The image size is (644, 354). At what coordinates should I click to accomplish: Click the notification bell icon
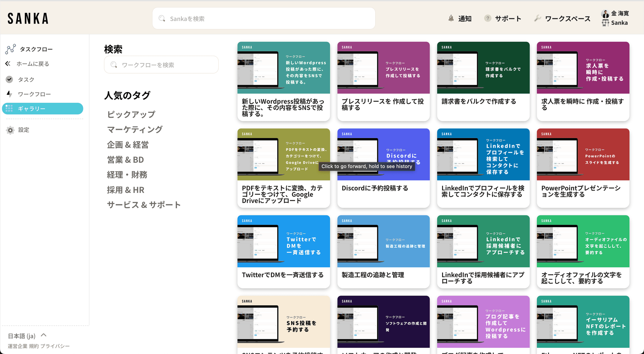[x=451, y=18]
